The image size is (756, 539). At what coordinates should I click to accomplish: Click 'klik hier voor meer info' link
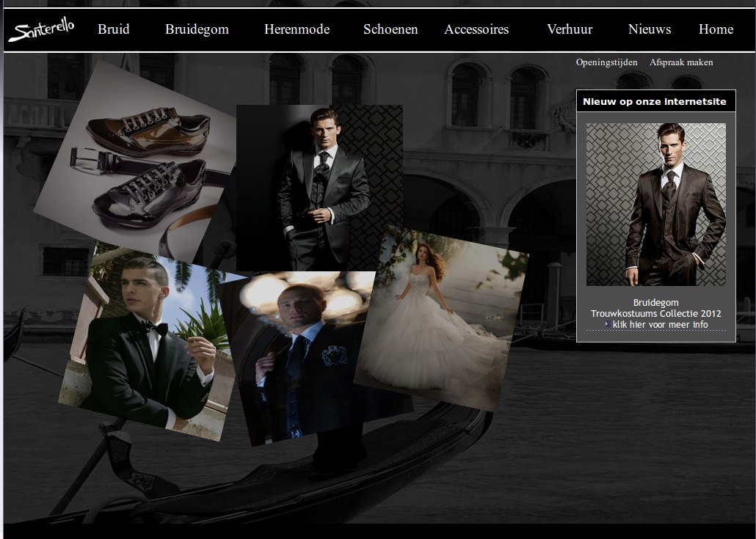660,325
